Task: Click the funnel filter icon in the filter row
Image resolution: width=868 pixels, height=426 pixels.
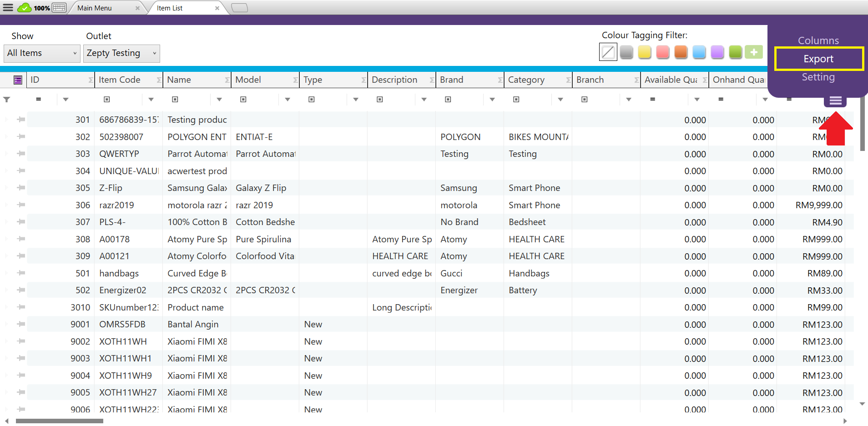Action: tap(7, 100)
